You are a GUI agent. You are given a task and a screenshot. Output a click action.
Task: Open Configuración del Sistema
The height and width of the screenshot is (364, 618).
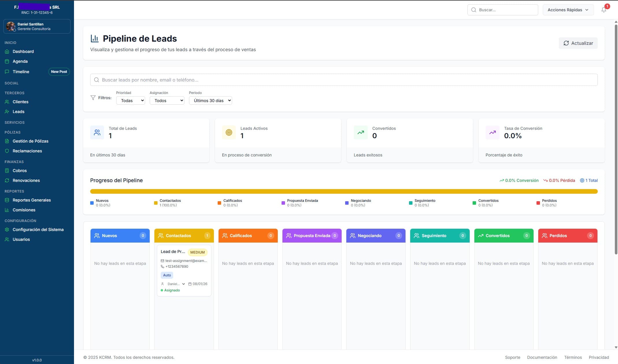click(x=38, y=229)
